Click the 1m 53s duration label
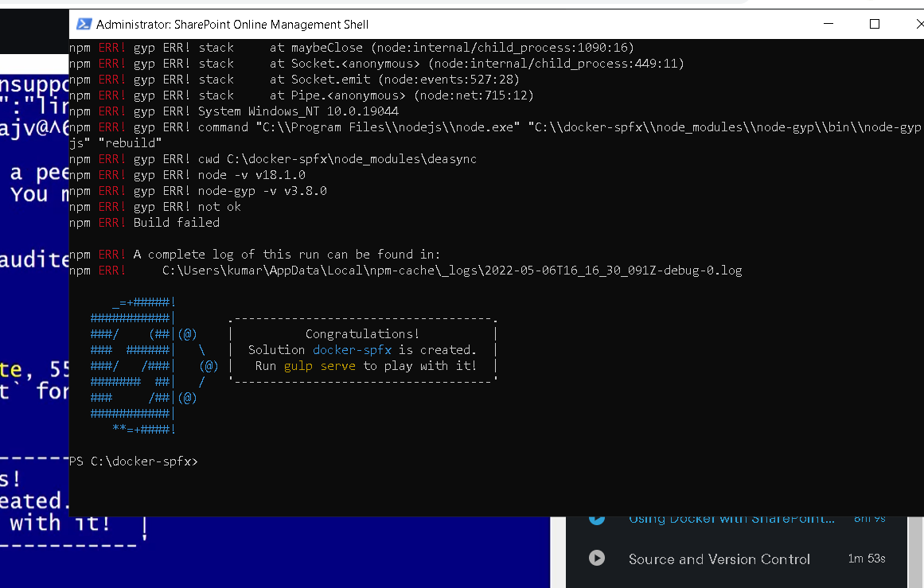Screen dimensions: 924x588 coord(866,559)
